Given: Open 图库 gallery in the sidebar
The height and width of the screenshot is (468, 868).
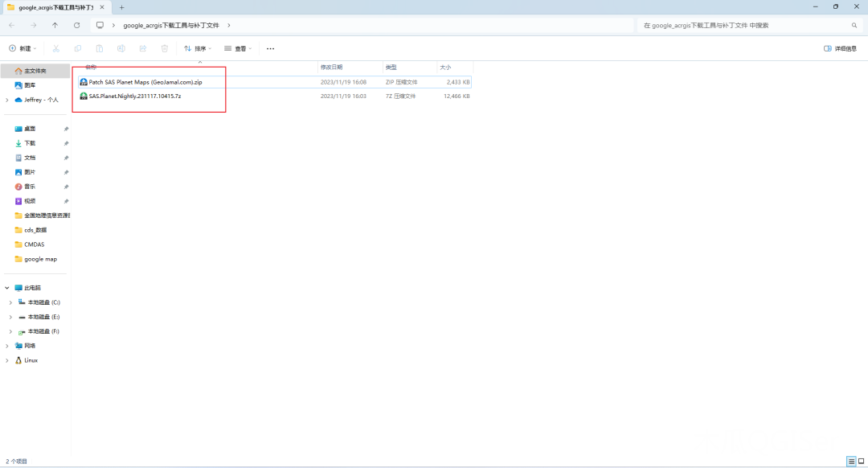Looking at the screenshot, I should click(x=30, y=85).
